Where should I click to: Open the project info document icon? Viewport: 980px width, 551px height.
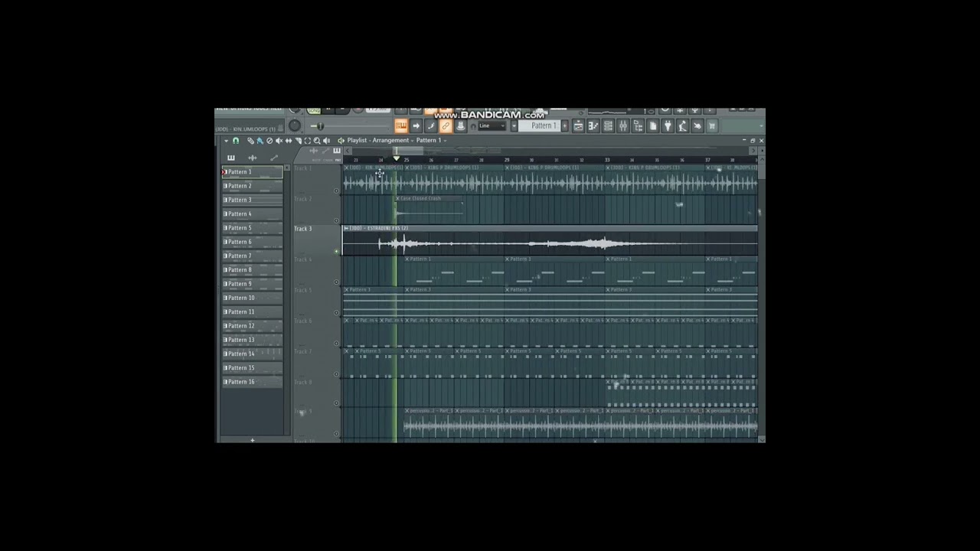[x=652, y=126]
